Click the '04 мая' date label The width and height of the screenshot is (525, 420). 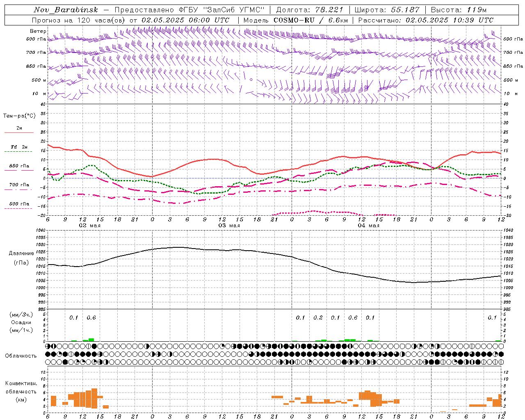[x=369, y=226]
